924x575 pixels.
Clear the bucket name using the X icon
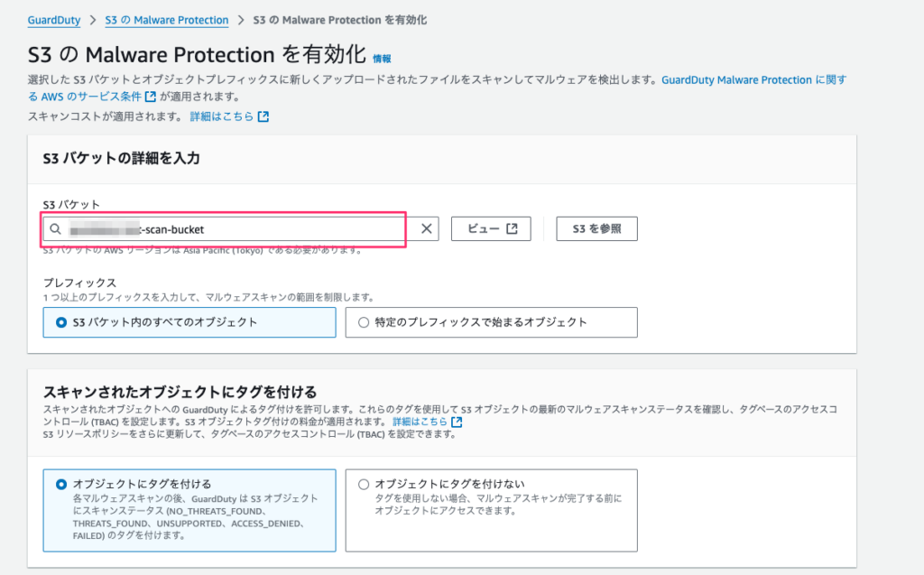[426, 227]
